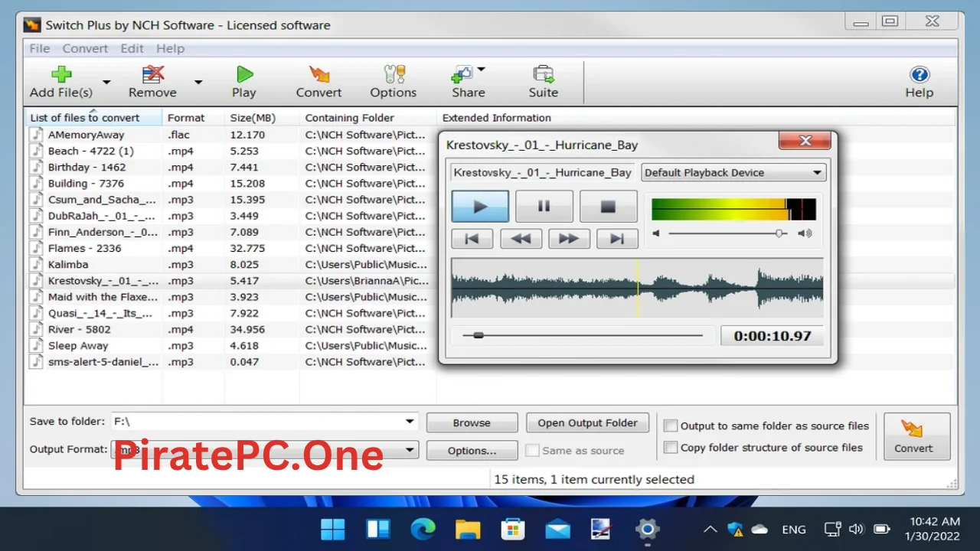Open File Explorer from the taskbar
The width and height of the screenshot is (980, 551).
pos(468,529)
